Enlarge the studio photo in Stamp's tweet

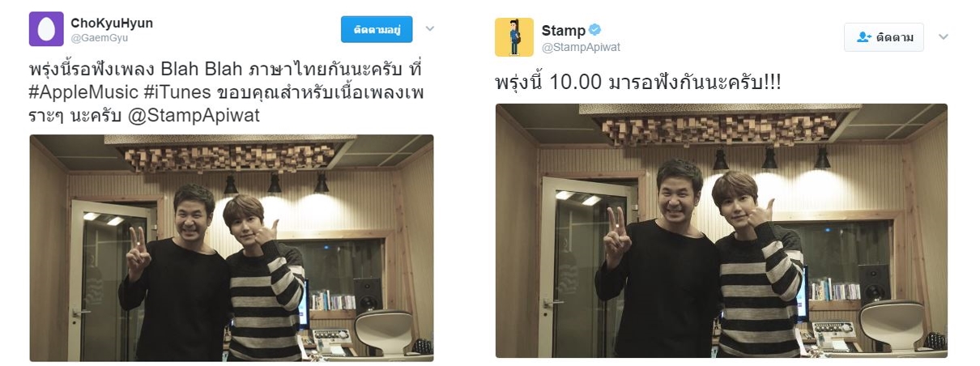coord(722,231)
